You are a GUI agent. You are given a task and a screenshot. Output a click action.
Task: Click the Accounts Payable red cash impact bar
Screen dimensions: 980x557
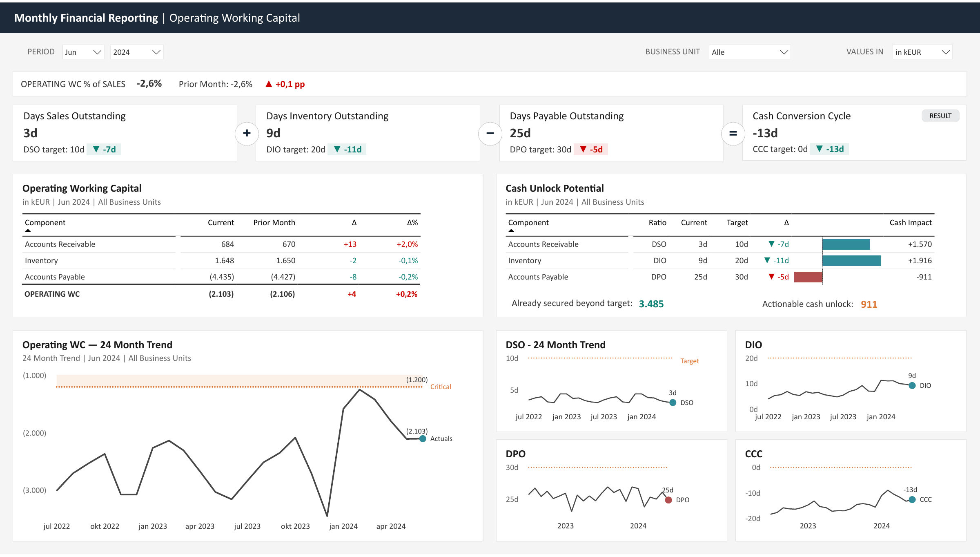point(808,277)
